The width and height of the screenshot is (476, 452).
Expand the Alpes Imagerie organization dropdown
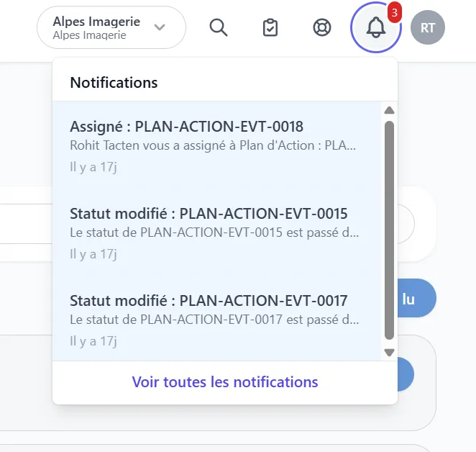coord(111,27)
